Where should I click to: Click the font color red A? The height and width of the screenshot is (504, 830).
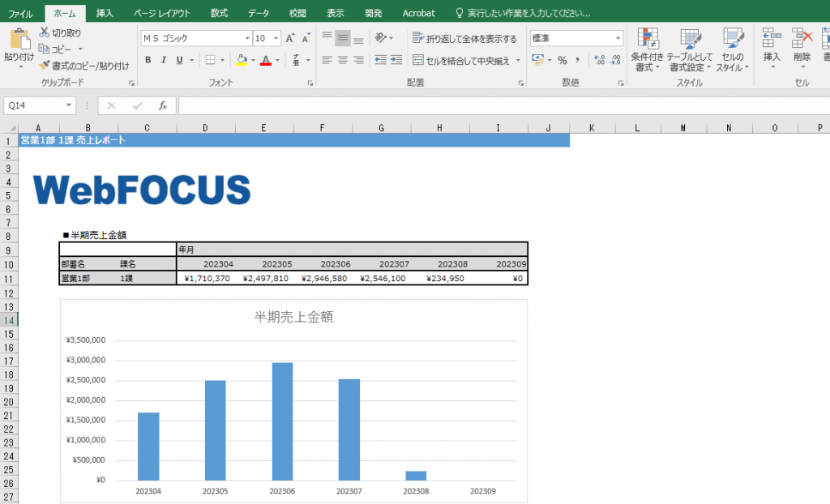point(266,60)
